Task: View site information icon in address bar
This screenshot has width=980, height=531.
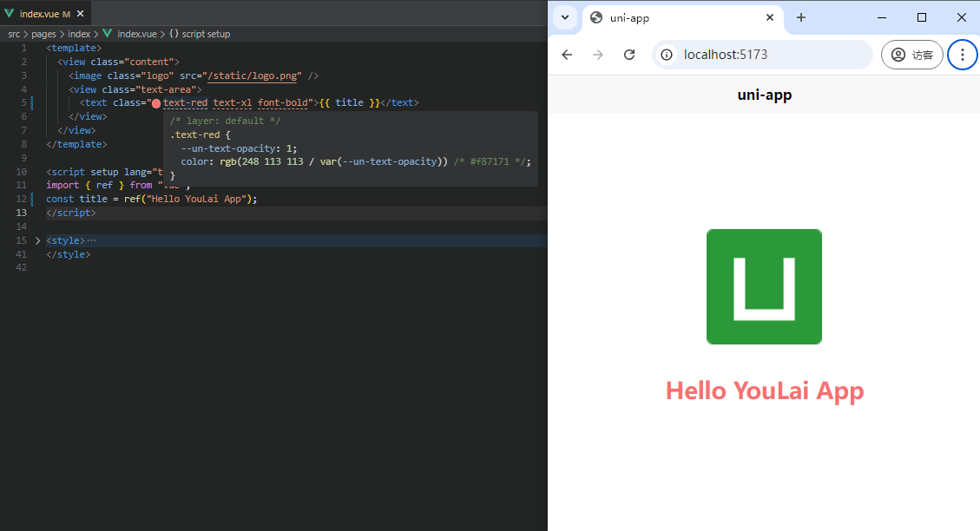Action: 667,55
